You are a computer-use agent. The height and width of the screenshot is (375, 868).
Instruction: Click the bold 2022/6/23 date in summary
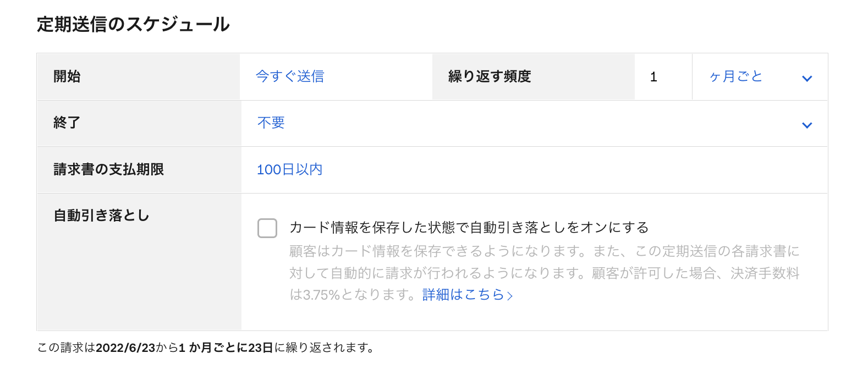125,348
